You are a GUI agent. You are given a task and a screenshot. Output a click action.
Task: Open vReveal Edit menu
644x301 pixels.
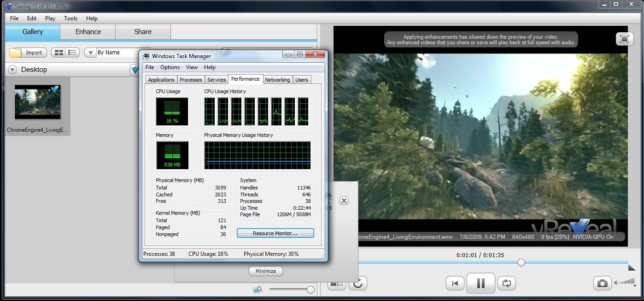point(31,18)
